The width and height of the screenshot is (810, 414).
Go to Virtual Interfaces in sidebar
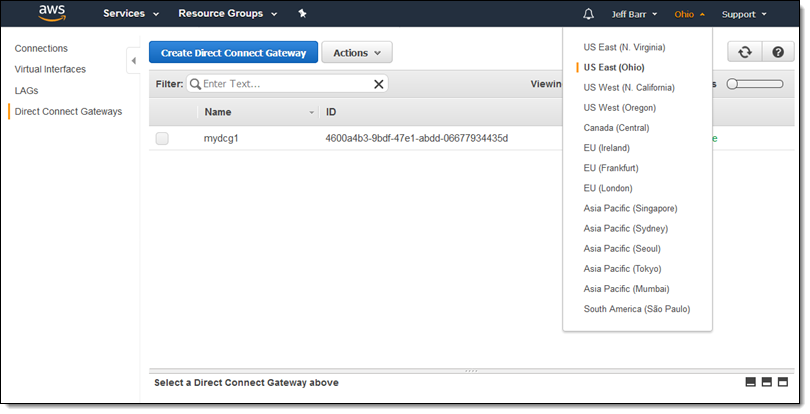click(50, 69)
